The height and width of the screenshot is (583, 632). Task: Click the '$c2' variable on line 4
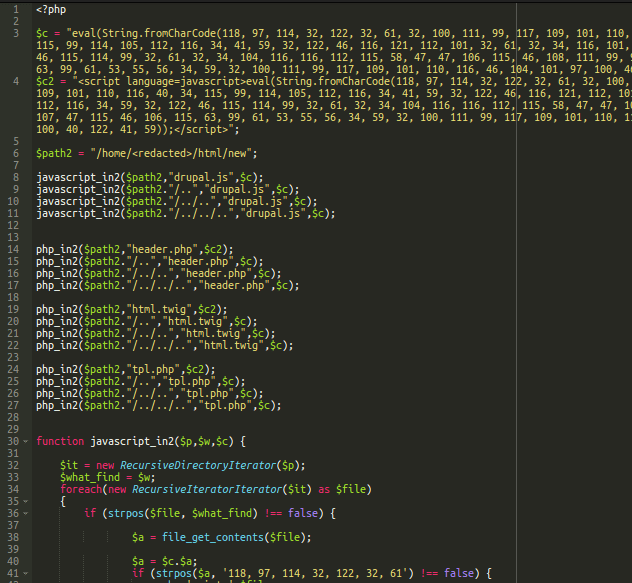click(45, 81)
